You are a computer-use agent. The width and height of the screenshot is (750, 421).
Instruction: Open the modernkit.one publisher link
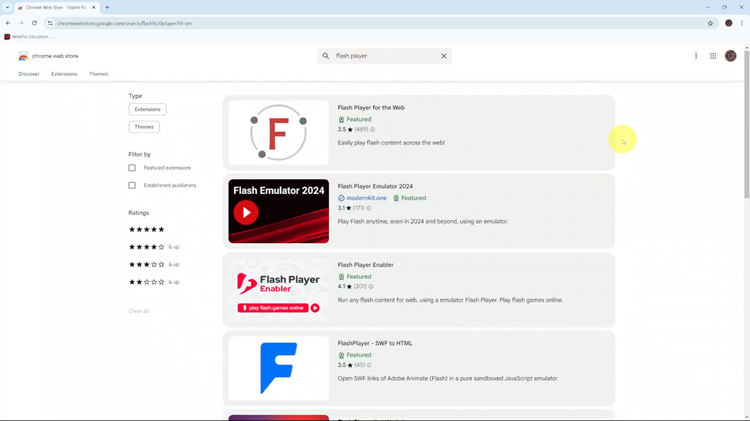coord(362,198)
